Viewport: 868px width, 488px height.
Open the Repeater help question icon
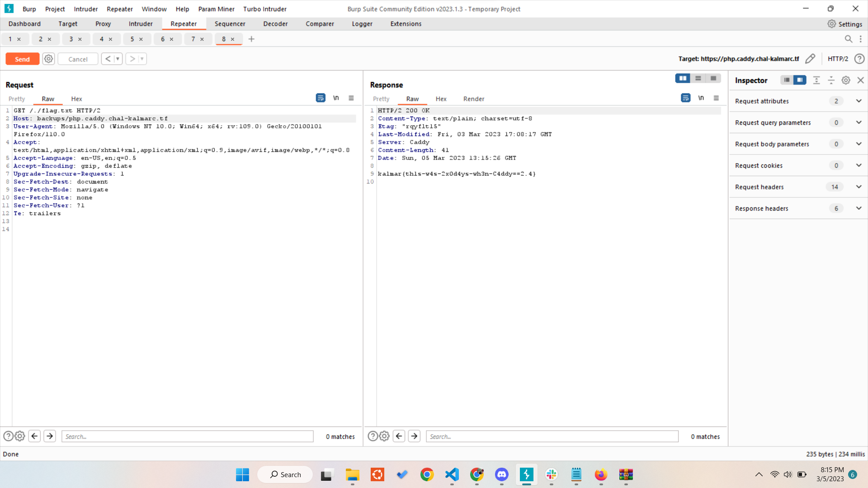point(859,59)
